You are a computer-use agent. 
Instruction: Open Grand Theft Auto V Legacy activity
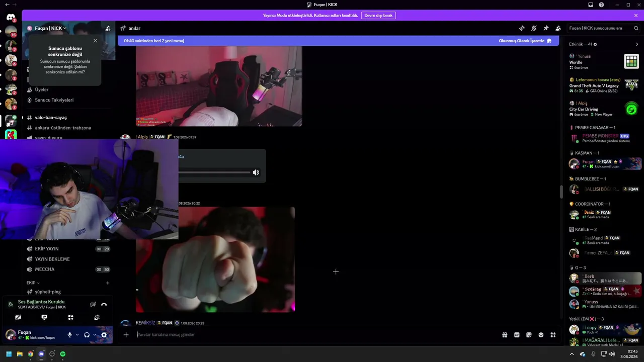pos(604,85)
